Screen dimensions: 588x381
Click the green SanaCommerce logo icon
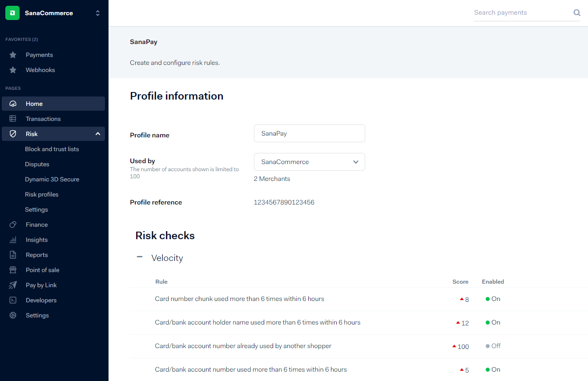click(12, 13)
